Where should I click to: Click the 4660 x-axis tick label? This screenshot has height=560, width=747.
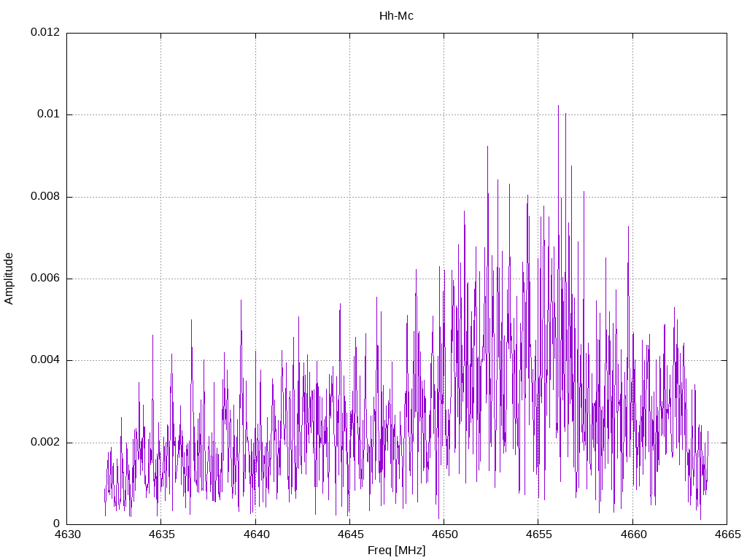(x=633, y=534)
